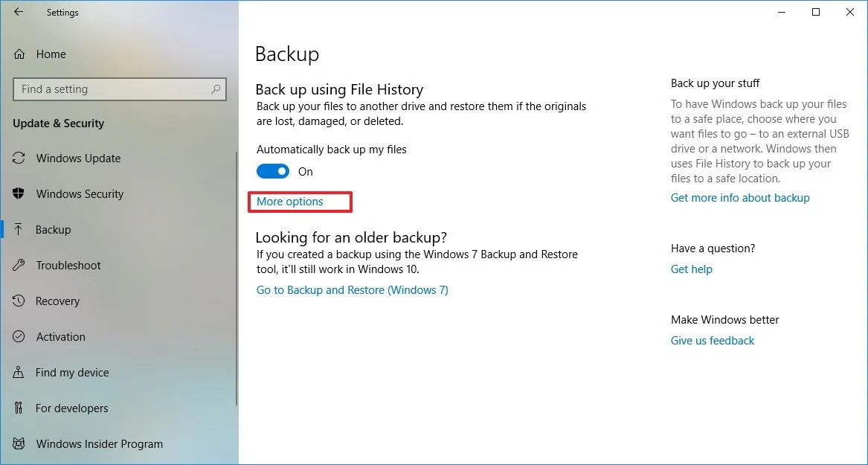The width and height of the screenshot is (868, 465).
Task: Select Troubleshoot from the sidebar
Action: pos(68,265)
